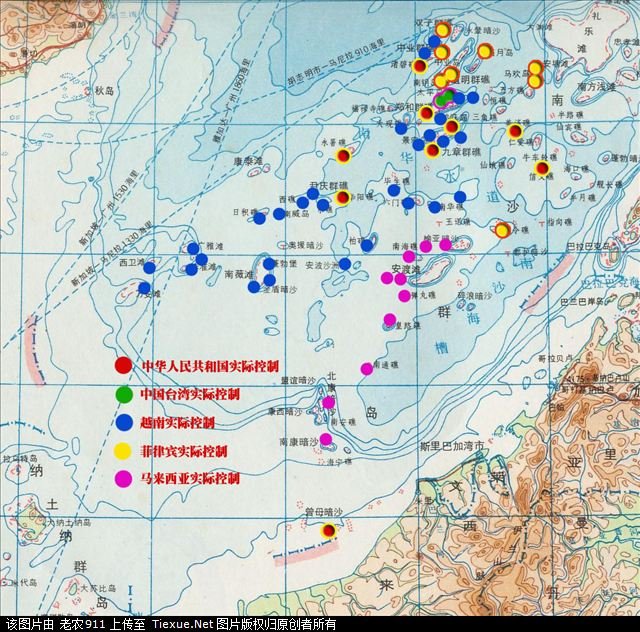Click the magenta legend dot for 马来西亚
The width and height of the screenshot is (640, 632).
pyautogui.click(x=123, y=479)
